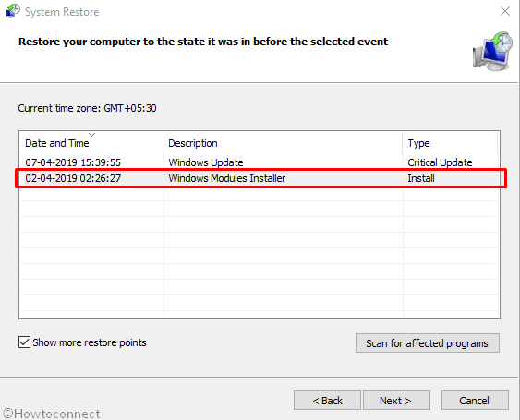
Task: Close the System Restore dialog
Action: pos(505,11)
